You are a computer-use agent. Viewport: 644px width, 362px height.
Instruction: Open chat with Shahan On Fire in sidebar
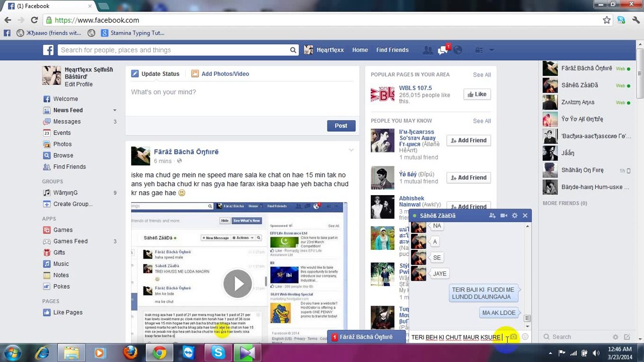[x=587, y=170]
